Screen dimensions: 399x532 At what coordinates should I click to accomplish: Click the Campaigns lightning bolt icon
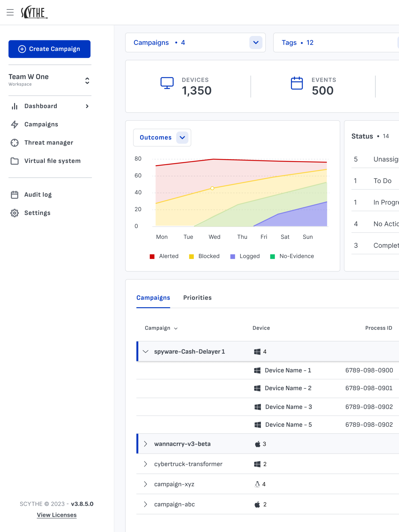tap(14, 124)
